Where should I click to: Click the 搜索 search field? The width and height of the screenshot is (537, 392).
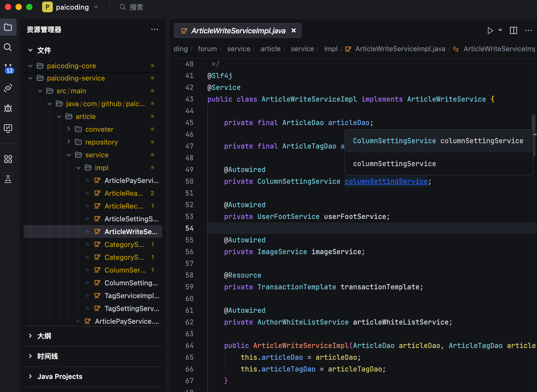point(136,7)
